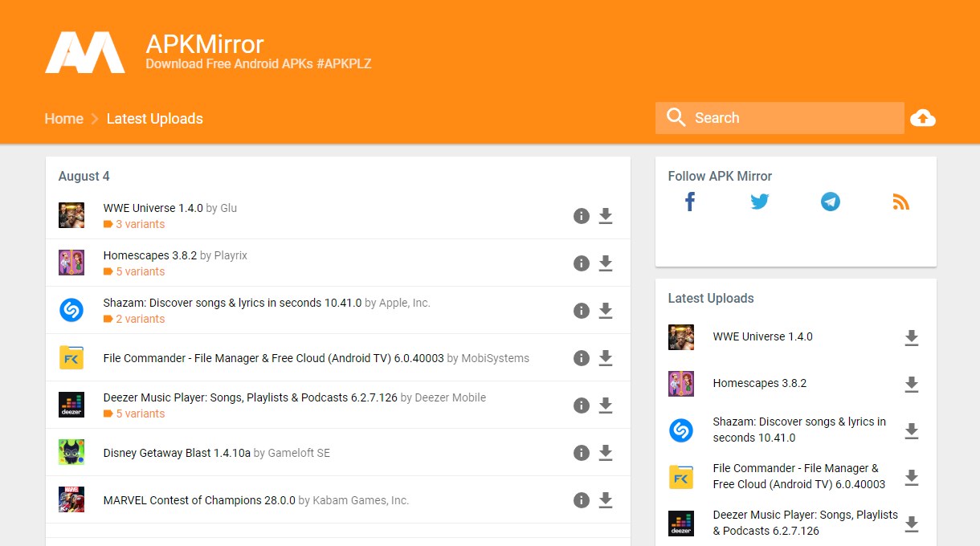Download Disney Getaway Blast 1.4.10a
The width and height of the screenshot is (980, 546).
(x=606, y=453)
